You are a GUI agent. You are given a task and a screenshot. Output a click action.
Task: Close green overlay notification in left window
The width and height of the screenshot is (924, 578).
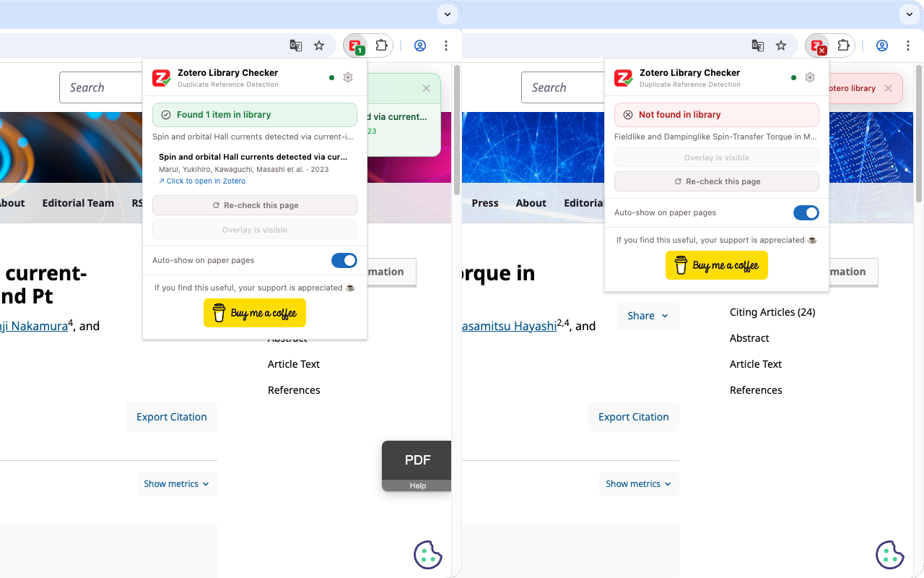pyautogui.click(x=426, y=88)
